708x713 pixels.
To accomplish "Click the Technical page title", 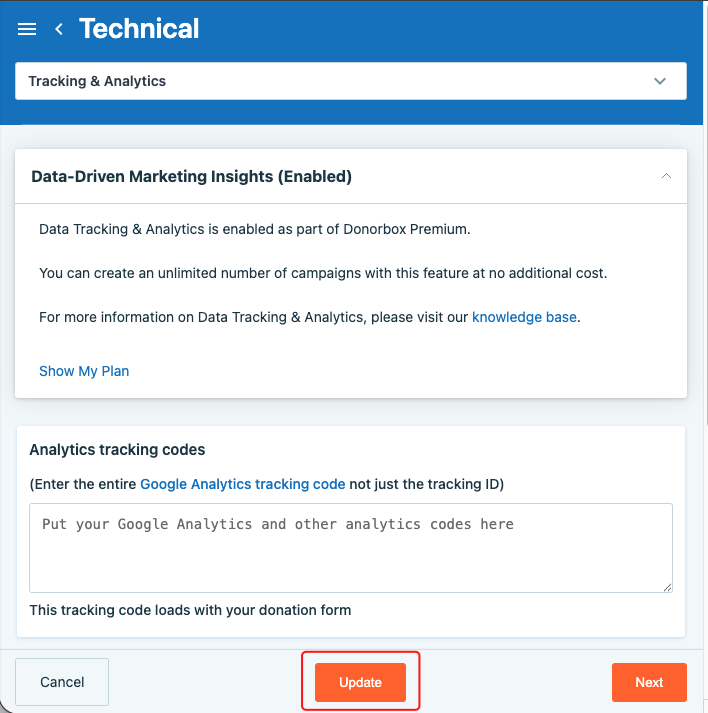I will pyautogui.click(x=139, y=29).
